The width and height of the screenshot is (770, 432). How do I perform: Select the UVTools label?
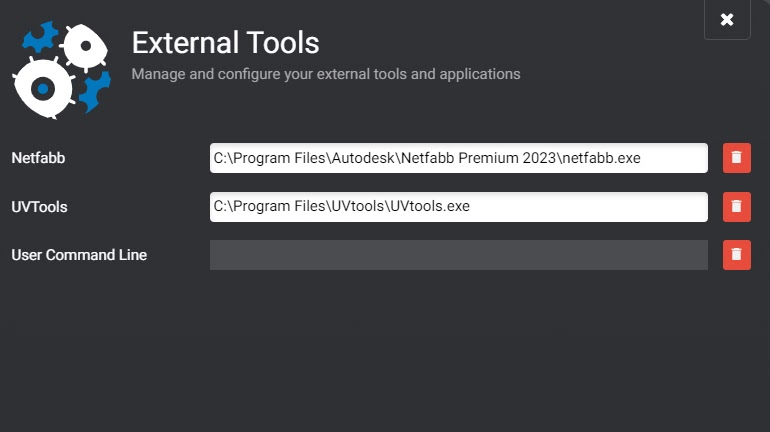[x=39, y=207]
